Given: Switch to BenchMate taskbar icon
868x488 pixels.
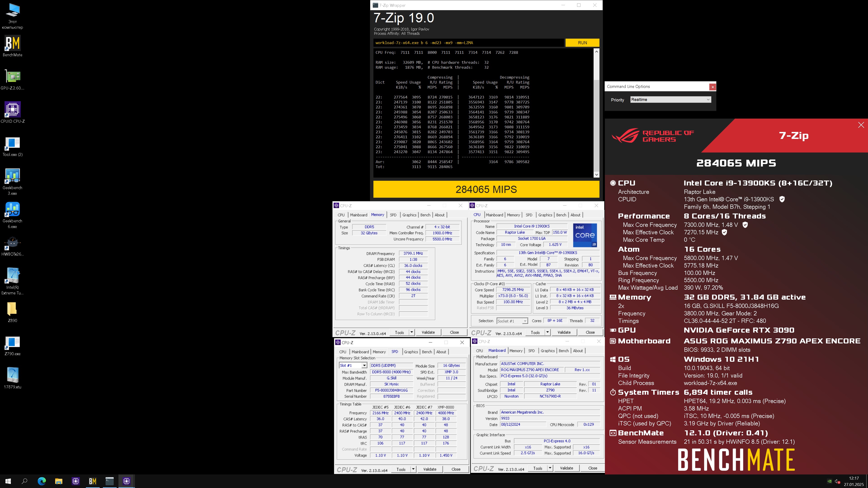Looking at the screenshot, I should [x=93, y=481].
